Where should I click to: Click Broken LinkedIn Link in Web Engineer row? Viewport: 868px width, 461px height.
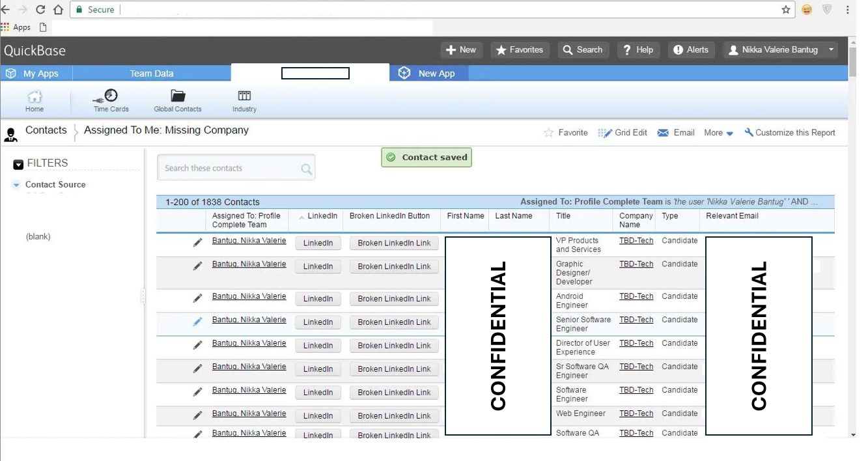click(394, 416)
